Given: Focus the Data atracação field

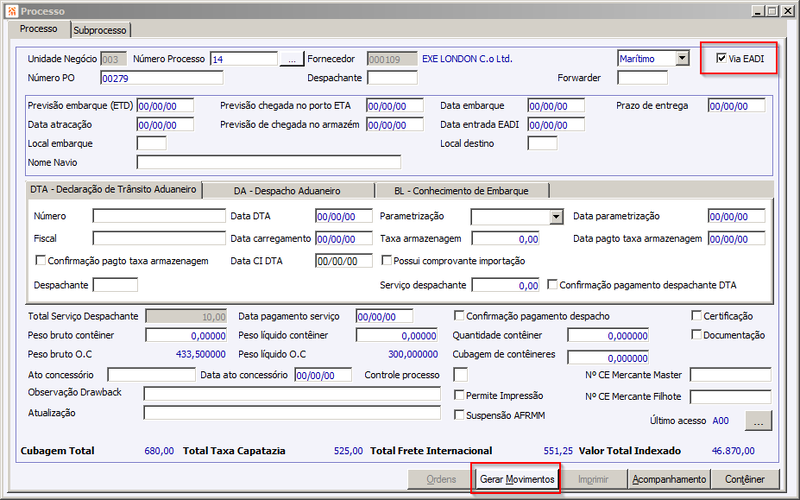Looking at the screenshot, I should point(165,125).
